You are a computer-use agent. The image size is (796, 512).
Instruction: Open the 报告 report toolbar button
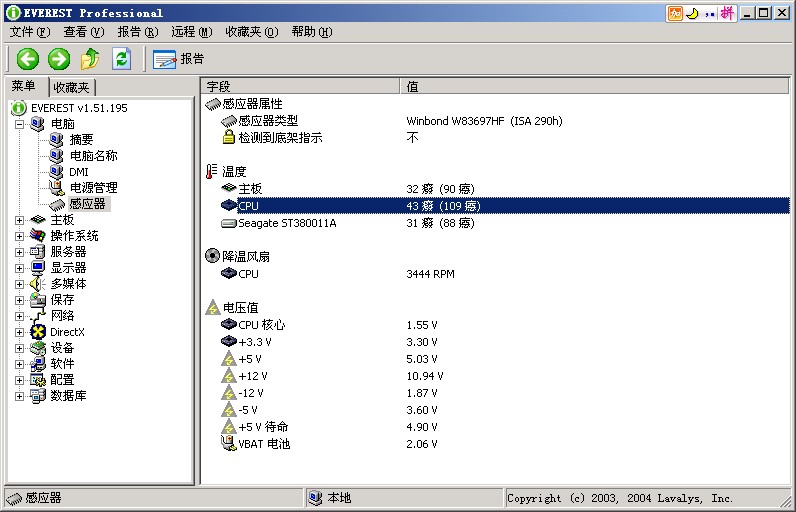pos(178,59)
